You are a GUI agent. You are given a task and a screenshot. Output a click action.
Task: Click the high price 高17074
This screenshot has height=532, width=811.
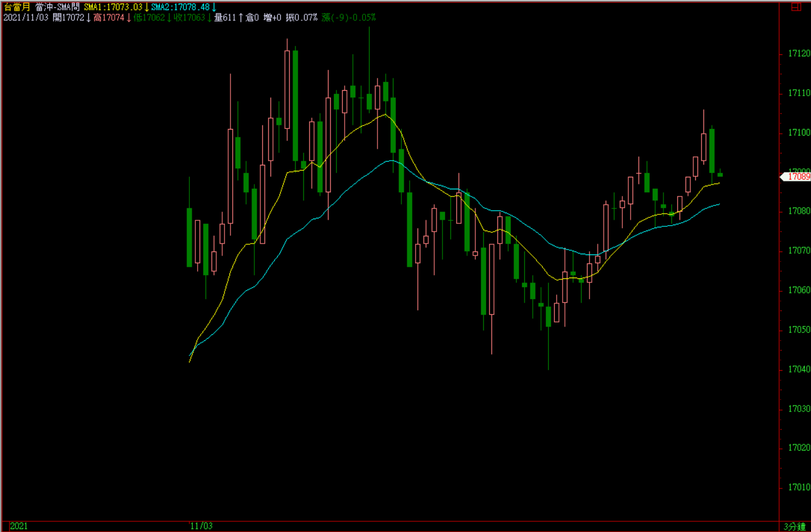click(109, 17)
